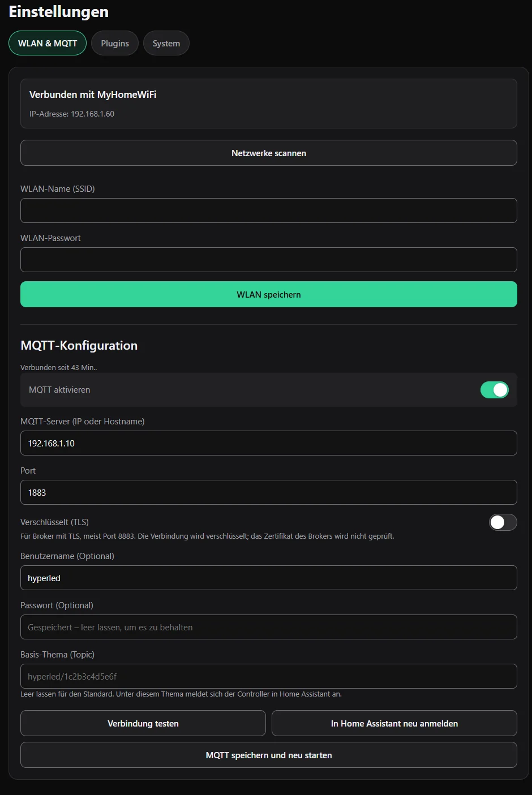
Task: Toggle the MQTT aktivieren switch
Action: point(495,390)
